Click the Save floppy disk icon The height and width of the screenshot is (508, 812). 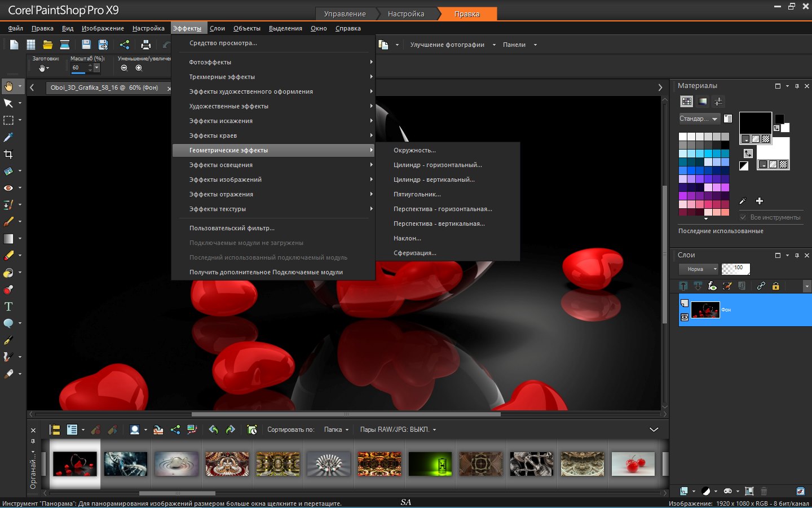point(86,45)
